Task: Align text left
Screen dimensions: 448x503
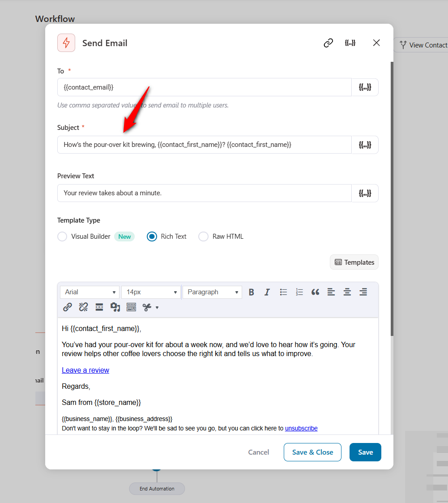Action: pyautogui.click(x=331, y=292)
